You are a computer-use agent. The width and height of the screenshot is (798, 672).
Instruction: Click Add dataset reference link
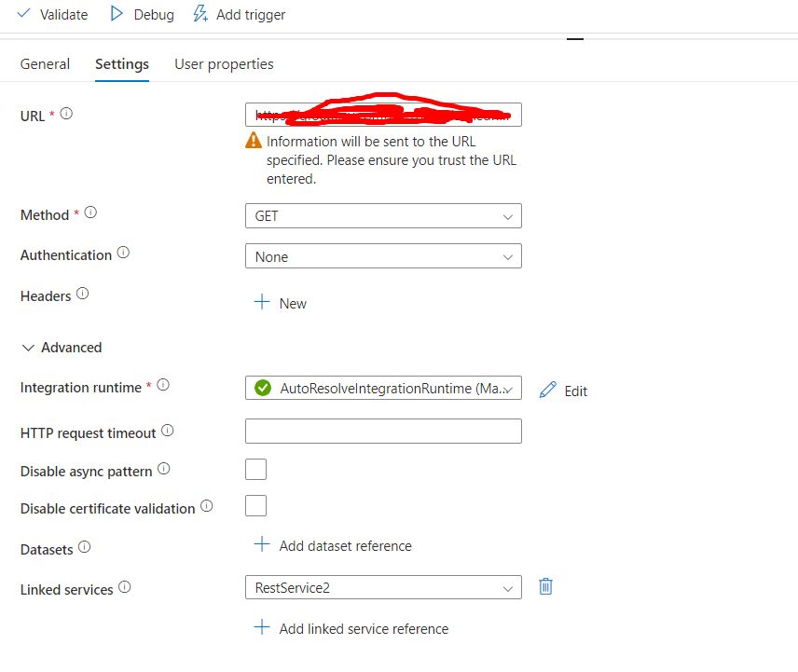345,546
